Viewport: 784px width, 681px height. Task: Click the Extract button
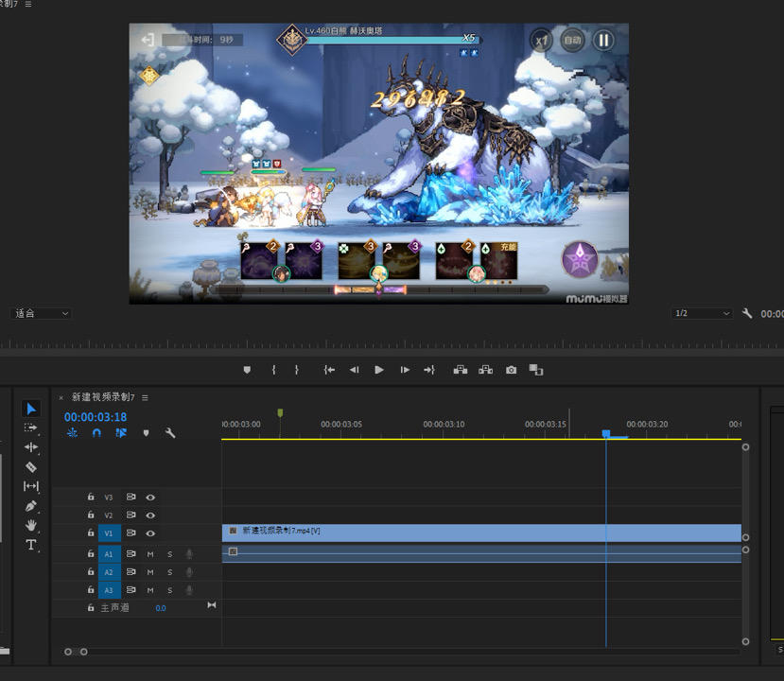[x=485, y=370]
